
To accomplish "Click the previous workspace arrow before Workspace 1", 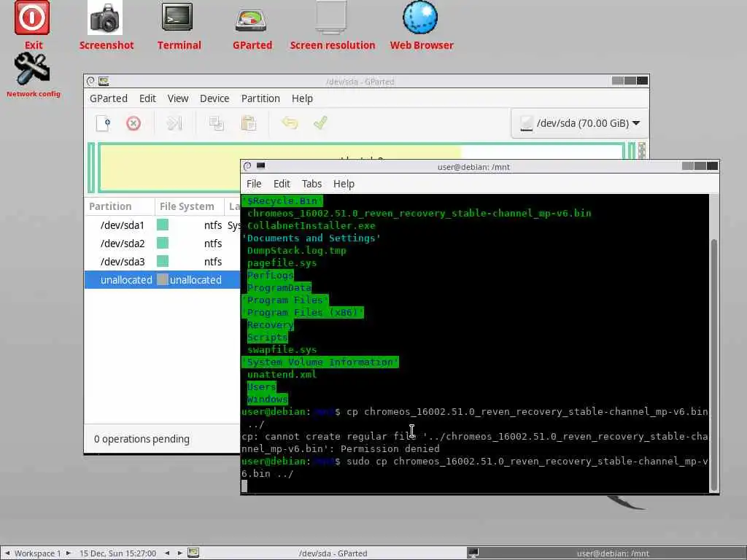I will pos(7,553).
